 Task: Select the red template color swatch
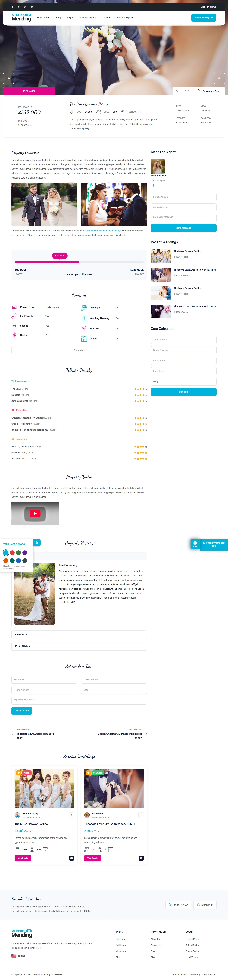click(x=12, y=552)
